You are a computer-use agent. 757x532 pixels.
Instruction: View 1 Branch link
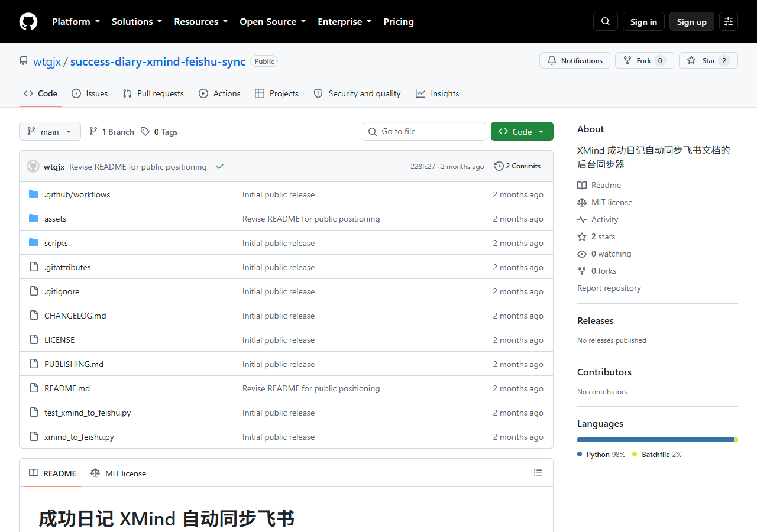click(x=112, y=132)
